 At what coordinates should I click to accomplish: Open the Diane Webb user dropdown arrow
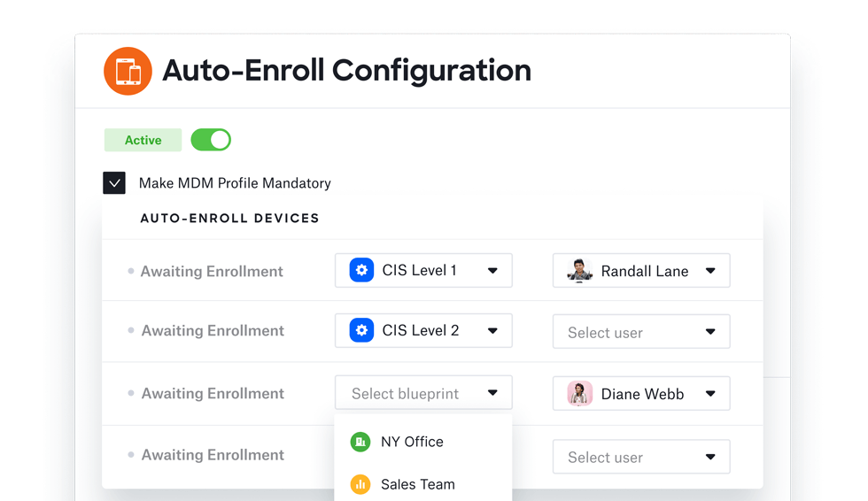tap(710, 394)
